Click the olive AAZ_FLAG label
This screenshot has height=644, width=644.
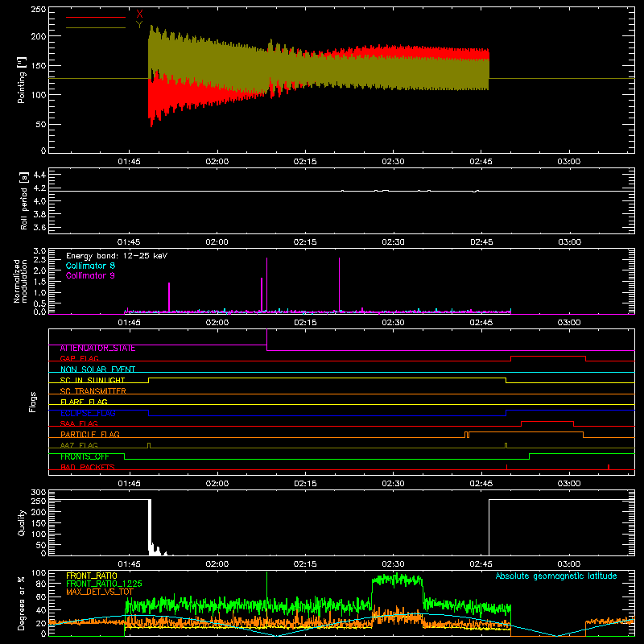pyautogui.click(x=79, y=445)
